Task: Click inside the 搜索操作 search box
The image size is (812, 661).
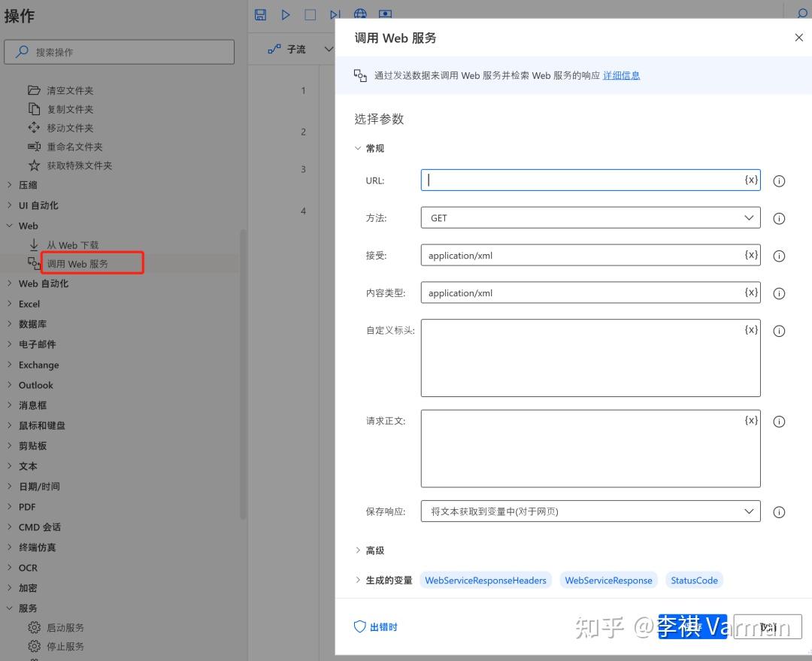Action: pos(120,51)
